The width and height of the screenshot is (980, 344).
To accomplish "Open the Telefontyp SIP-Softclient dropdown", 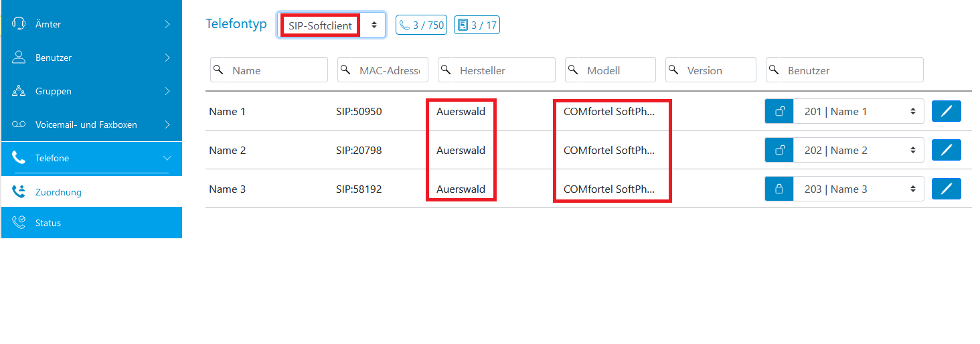I will coord(331,25).
